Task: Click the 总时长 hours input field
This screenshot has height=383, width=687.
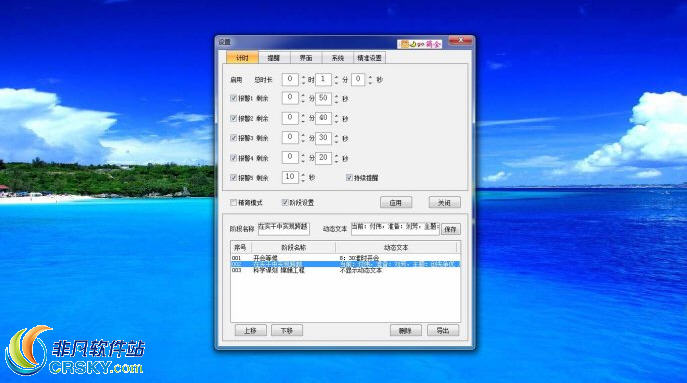Action: [290, 79]
